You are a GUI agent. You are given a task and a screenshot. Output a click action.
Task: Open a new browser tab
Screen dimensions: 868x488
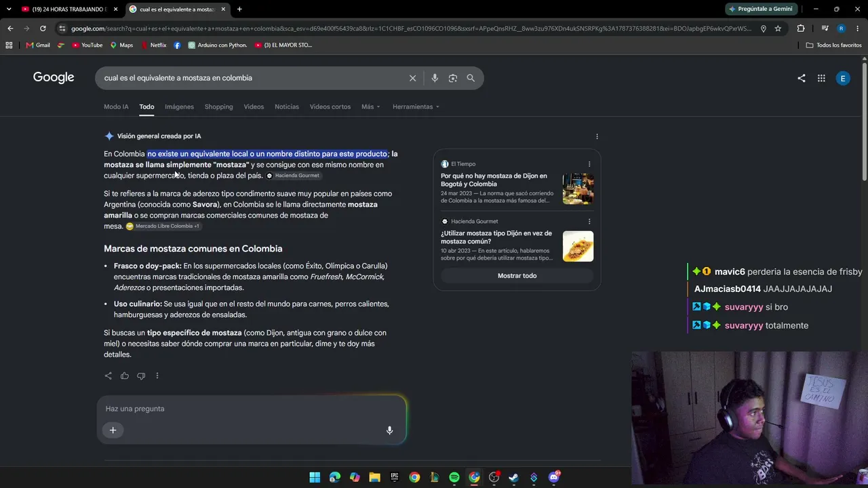tap(239, 9)
